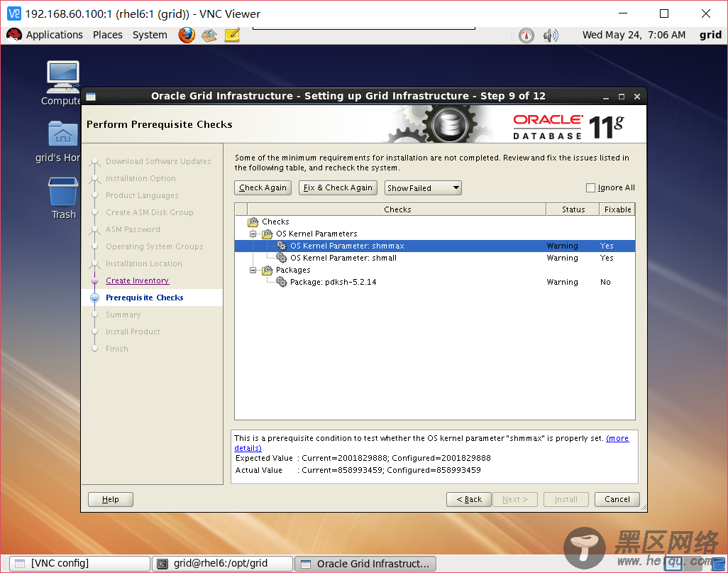Viewport: 728px width, 573px height.
Task: Open the System menu
Action: coord(150,35)
